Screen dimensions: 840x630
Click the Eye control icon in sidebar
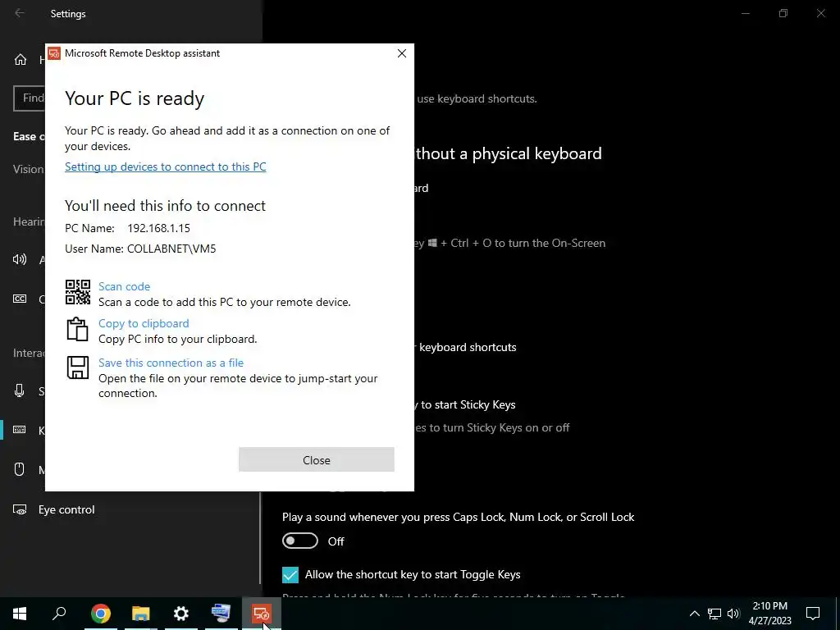[x=20, y=509]
